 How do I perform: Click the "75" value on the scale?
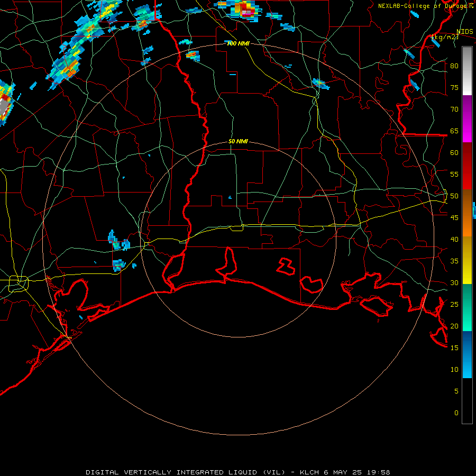pos(454,87)
